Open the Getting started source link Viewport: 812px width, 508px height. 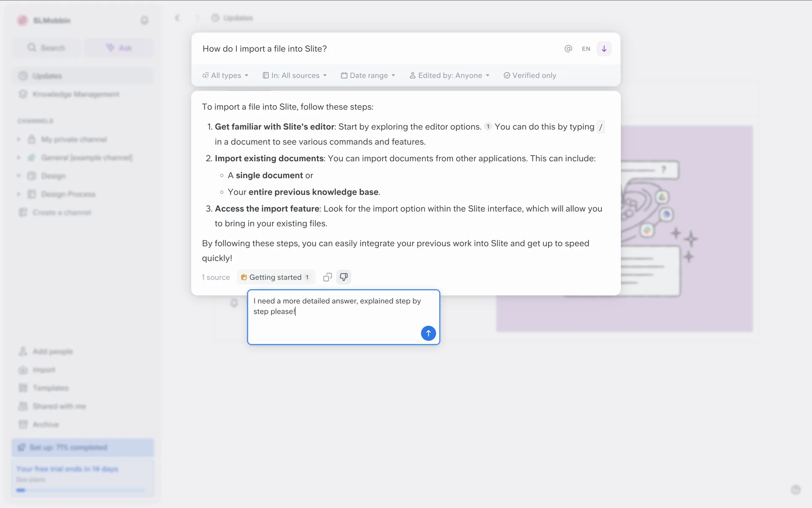tap(275, 277)
